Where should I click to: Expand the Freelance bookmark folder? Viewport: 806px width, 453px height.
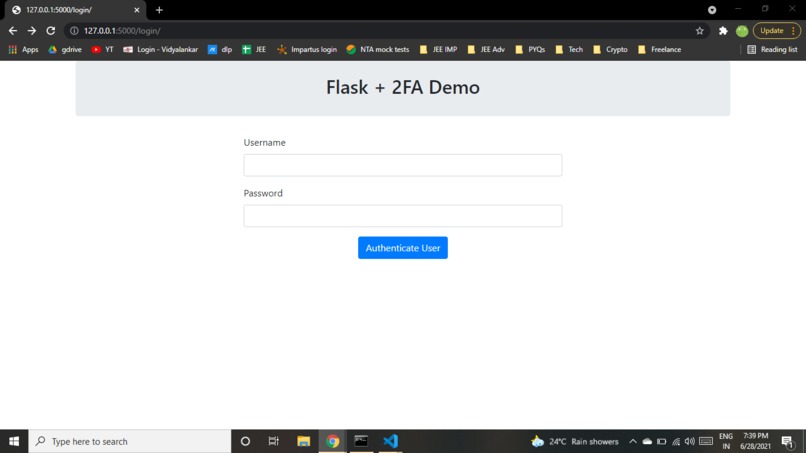point(660,49)
